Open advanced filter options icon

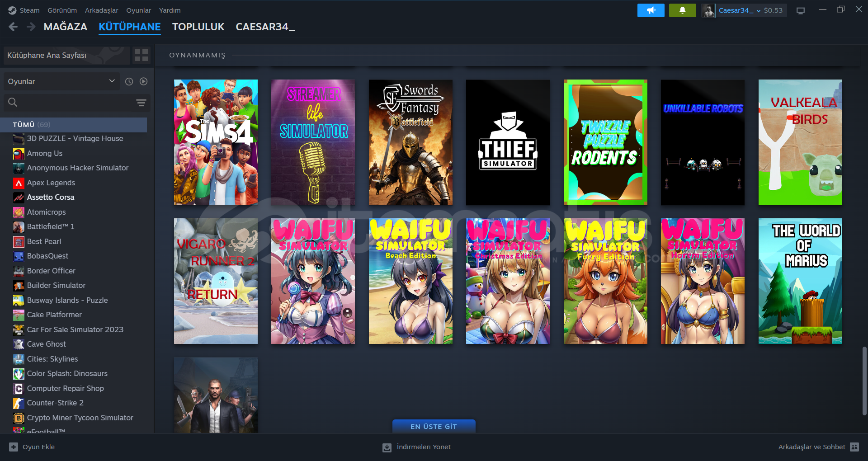click(141, 103)
